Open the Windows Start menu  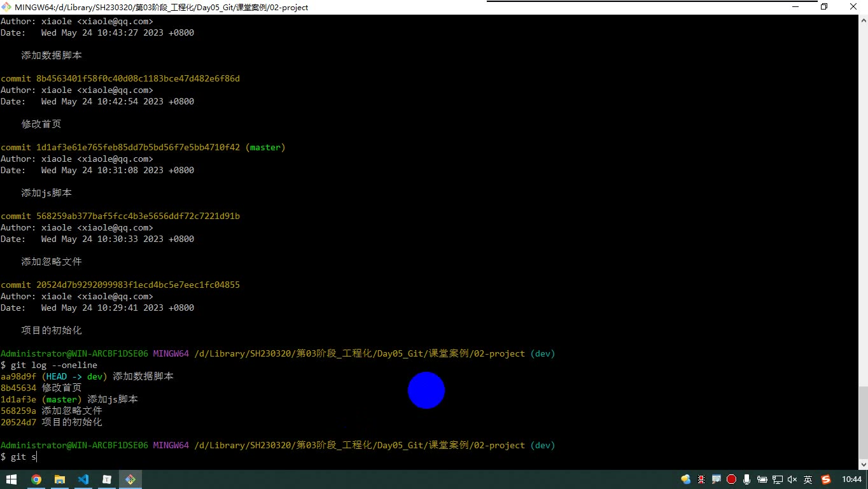pyautogui.click(x=12, y=479)
